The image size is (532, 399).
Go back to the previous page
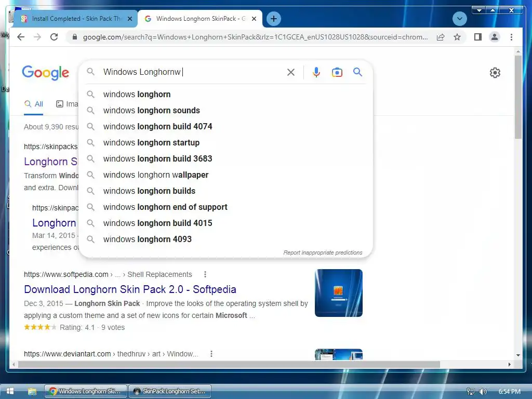pos(21,37)
